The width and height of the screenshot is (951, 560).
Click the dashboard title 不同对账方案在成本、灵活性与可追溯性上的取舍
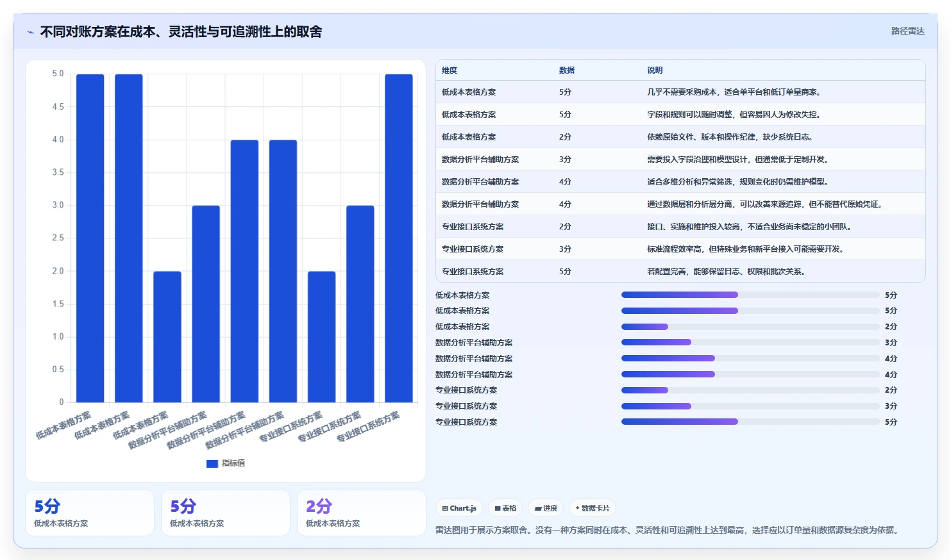coord(181,32)
